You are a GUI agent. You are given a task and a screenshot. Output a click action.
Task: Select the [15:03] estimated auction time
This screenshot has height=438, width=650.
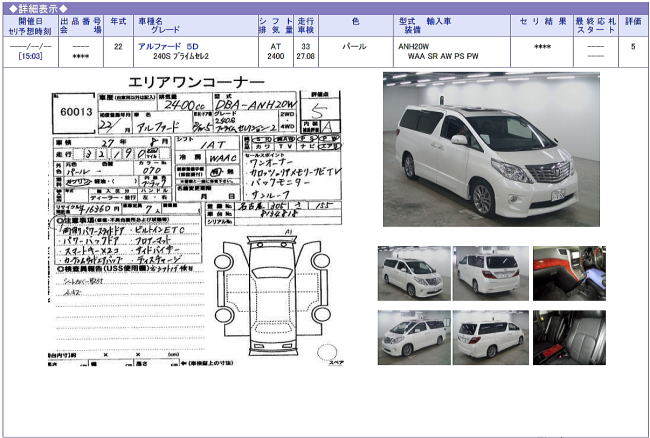(x=30, y=56)
